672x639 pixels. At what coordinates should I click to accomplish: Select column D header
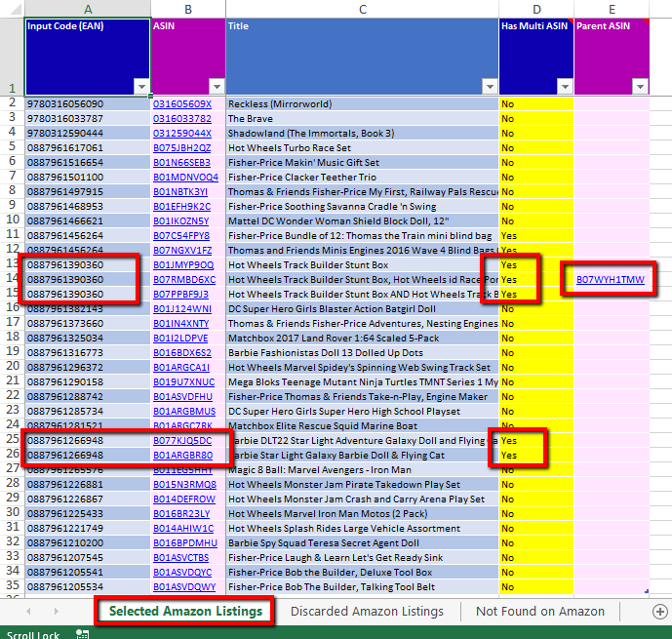pos(536,9)
